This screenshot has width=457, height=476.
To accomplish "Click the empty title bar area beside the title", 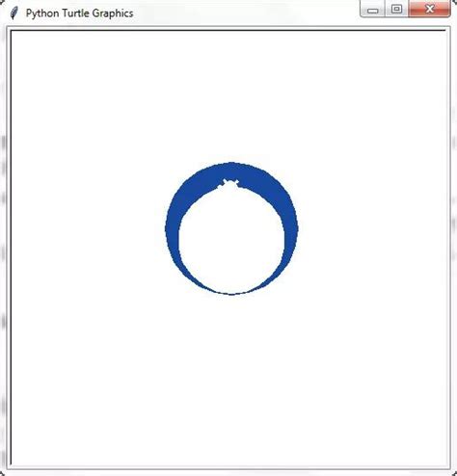I will 246,13.
